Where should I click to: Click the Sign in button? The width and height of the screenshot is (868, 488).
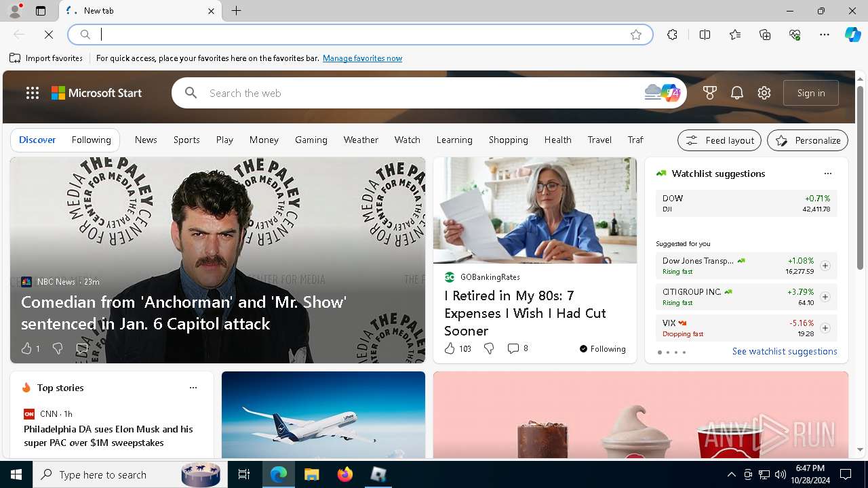click(x=811, y=93)
